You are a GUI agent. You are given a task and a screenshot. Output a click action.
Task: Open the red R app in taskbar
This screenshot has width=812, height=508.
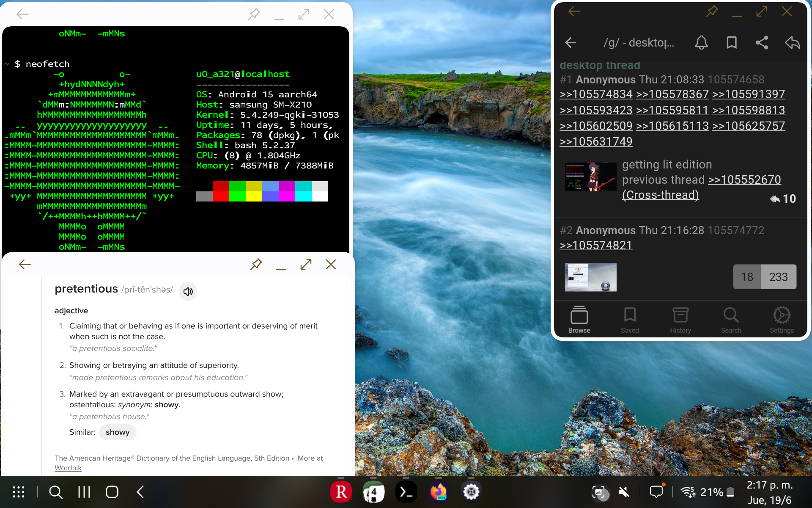(x=341, y=492)
